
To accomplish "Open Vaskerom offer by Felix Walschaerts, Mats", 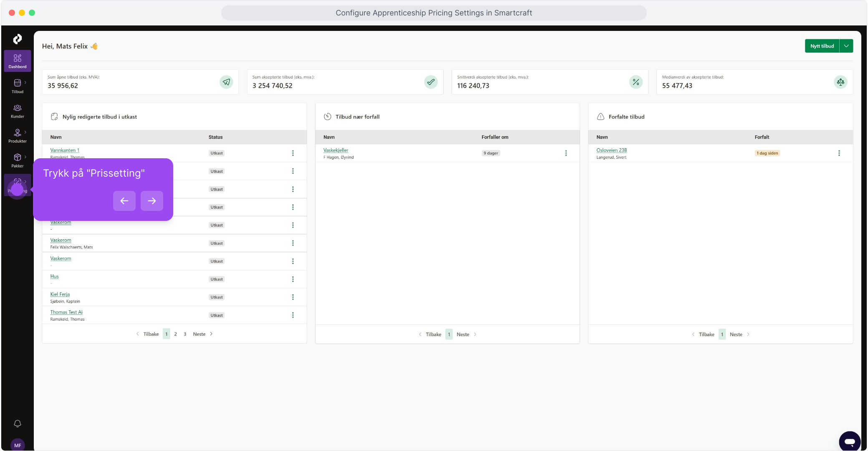I will pyautogui.click(x=61, y=240).
